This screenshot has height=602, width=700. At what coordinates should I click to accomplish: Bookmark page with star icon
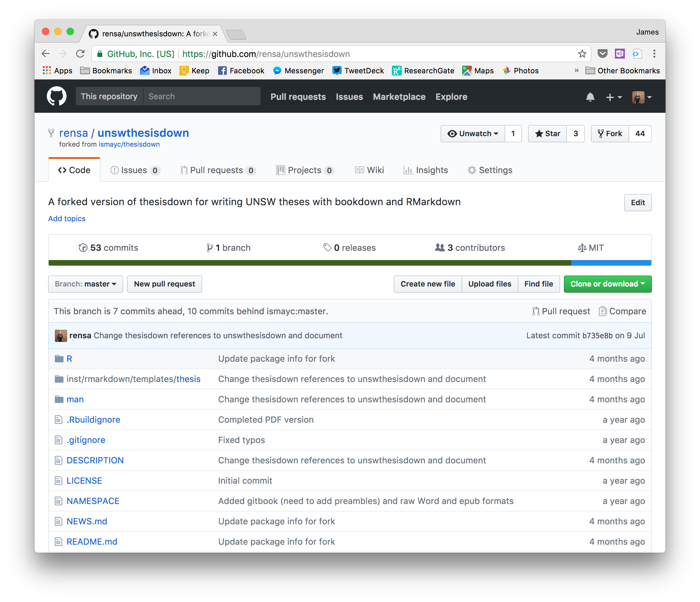pyautogui.click(x=582, y=54)
